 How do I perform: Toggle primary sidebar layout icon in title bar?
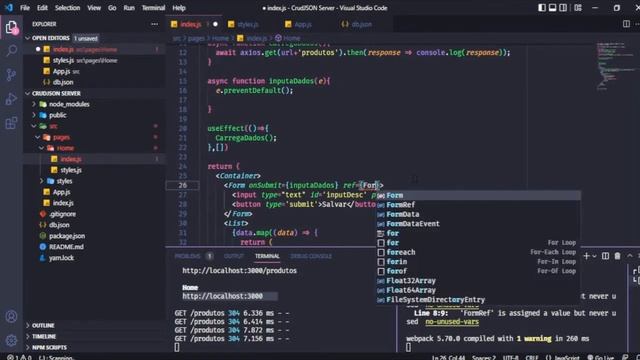[x=542, y=8]
